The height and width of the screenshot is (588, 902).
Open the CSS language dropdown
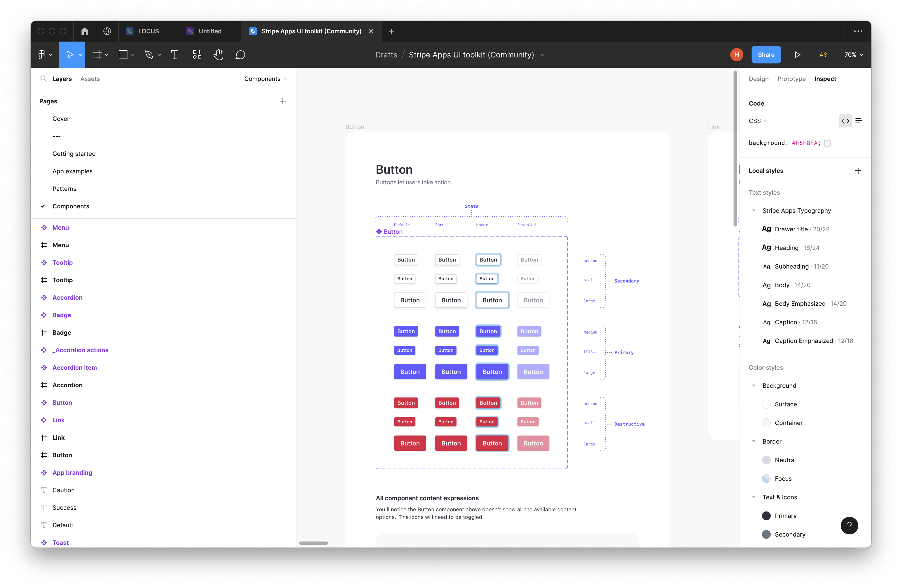(x=758, y=121)
